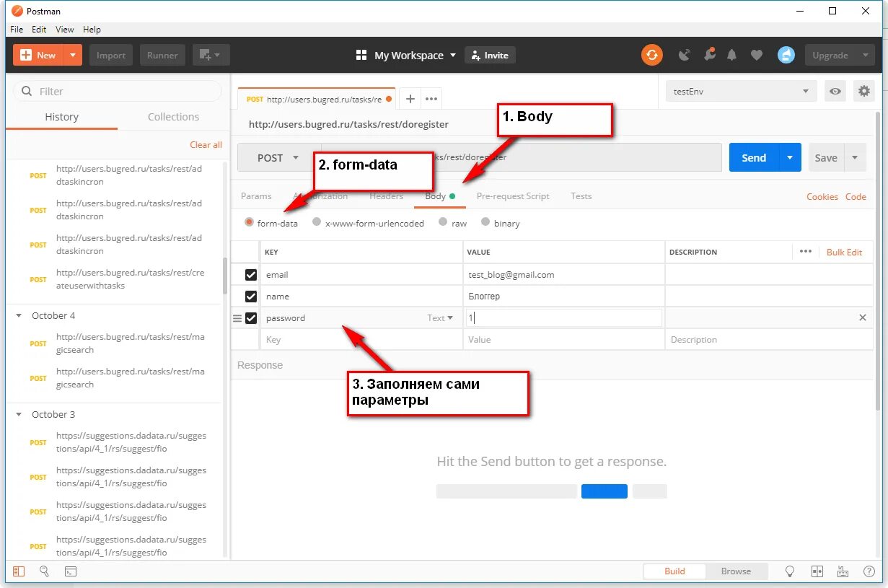This screenshot has height=588, width=888.
Task: Open the Help menu
Action: (92, 30)
